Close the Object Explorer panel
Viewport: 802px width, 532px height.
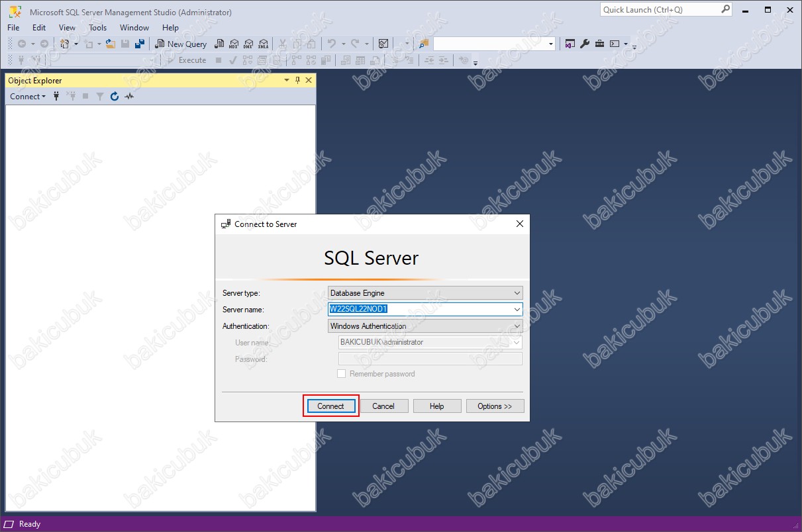click(x=309, y=80)
